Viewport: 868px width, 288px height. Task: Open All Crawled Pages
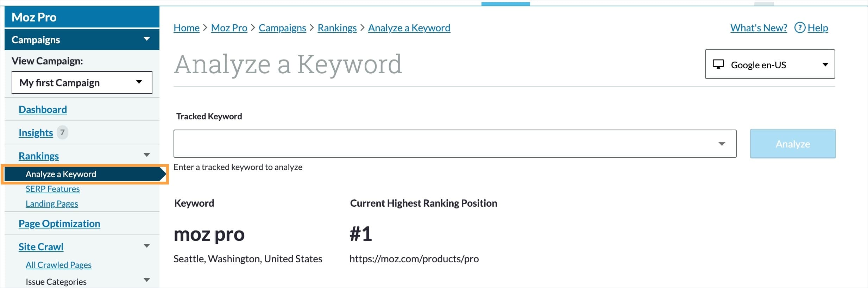58,265
